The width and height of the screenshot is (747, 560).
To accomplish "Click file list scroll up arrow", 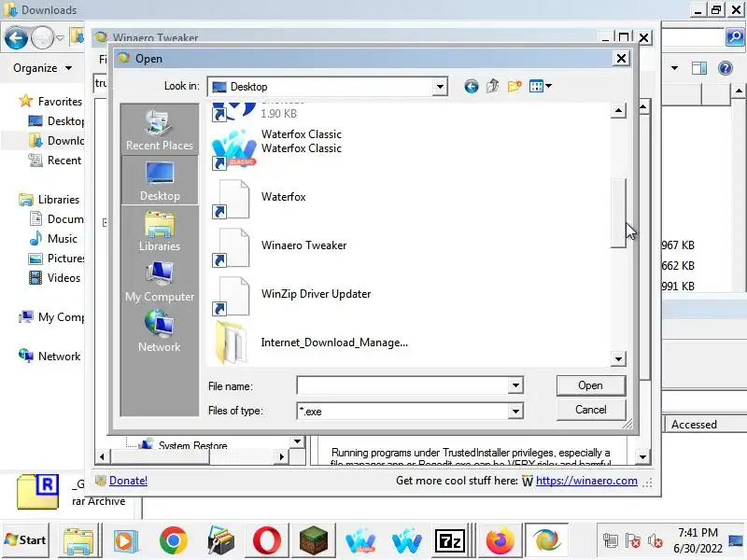I will point(618,111).
